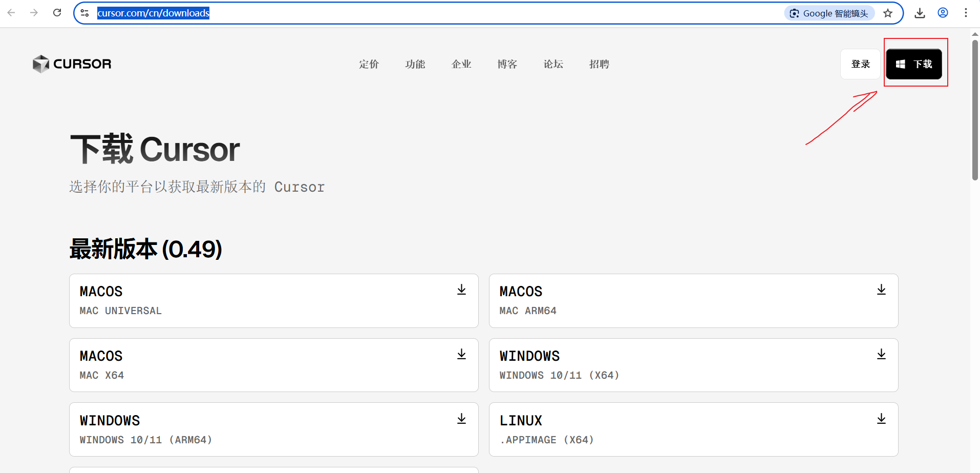Open Chrome three-dot menu
Image resolution: width=980 pixels, height=473 pixels.
966,13
